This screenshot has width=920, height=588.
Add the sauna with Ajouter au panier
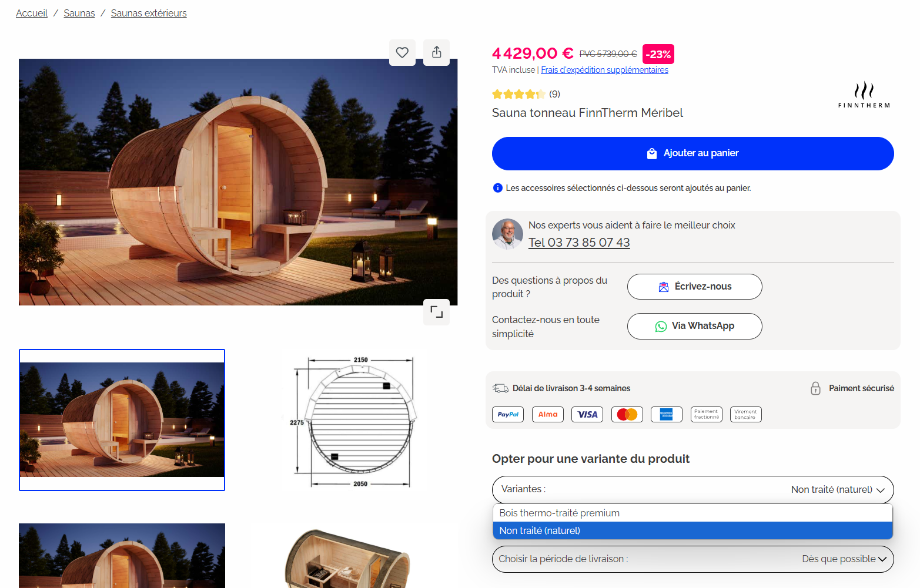coord(692,153)
